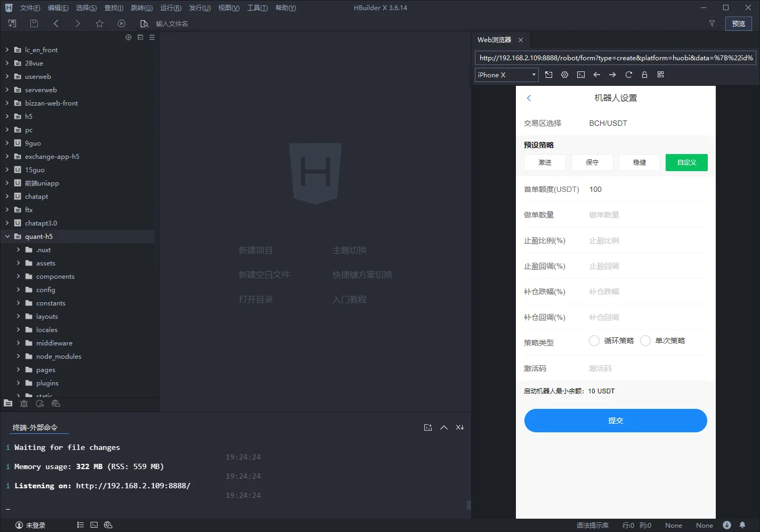760x532 pixels.
Task: Open the 运行(R) menu
Action: pyautogui.click(x=171, y=8)
